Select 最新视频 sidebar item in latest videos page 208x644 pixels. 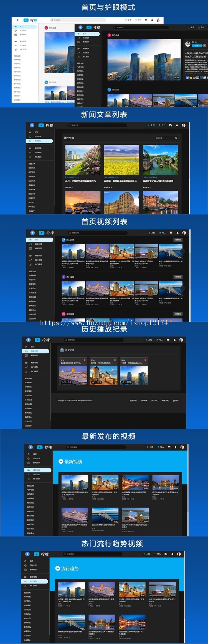pyautogui.click(x=38, y=470)
